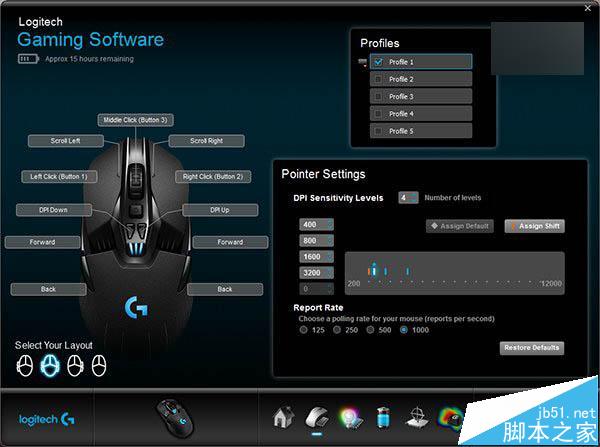
Task: Click the 3200 DPI marker on the slider
Action: pos(408,271)
